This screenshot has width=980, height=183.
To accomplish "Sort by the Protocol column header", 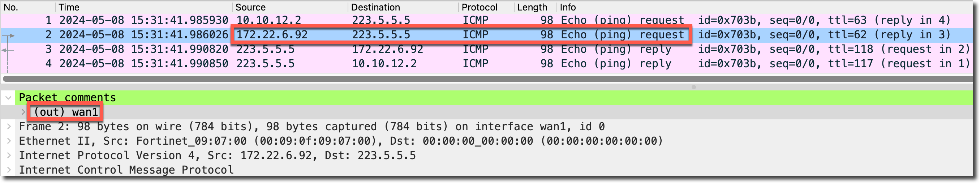I will [479, 7].
